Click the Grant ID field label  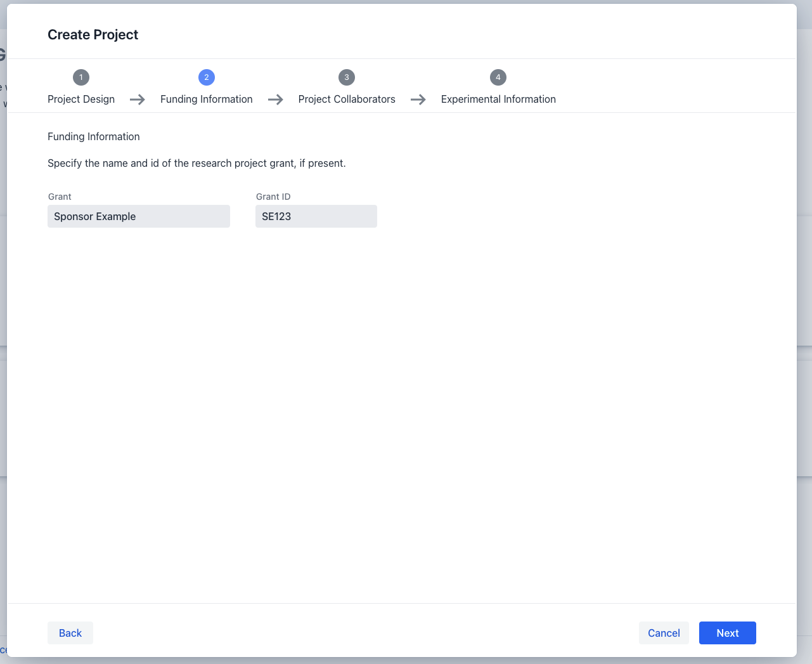[x=273, y=197]
